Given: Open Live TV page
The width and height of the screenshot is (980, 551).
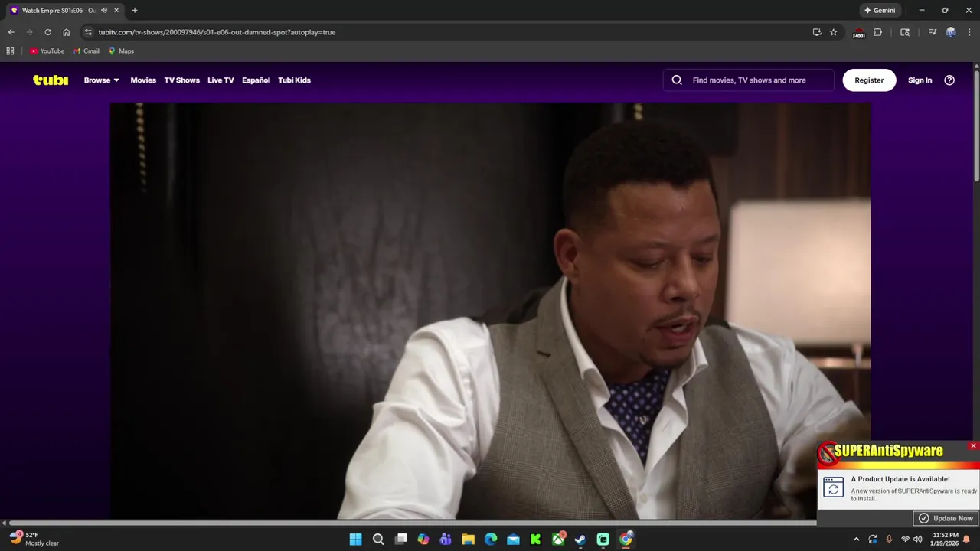Looking at the screenshot, I should tap(220, 80).
